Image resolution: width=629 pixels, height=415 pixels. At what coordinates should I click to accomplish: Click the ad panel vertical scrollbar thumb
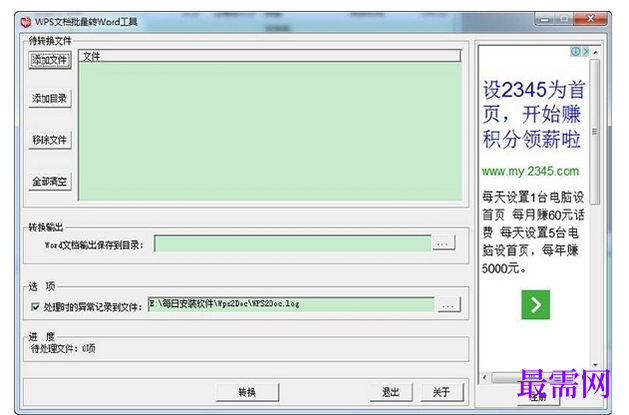tap(595, 132)
